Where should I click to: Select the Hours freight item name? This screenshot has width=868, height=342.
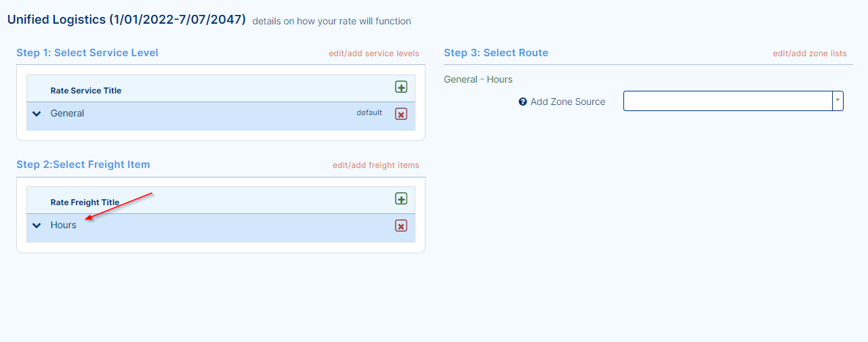point(64,225)
